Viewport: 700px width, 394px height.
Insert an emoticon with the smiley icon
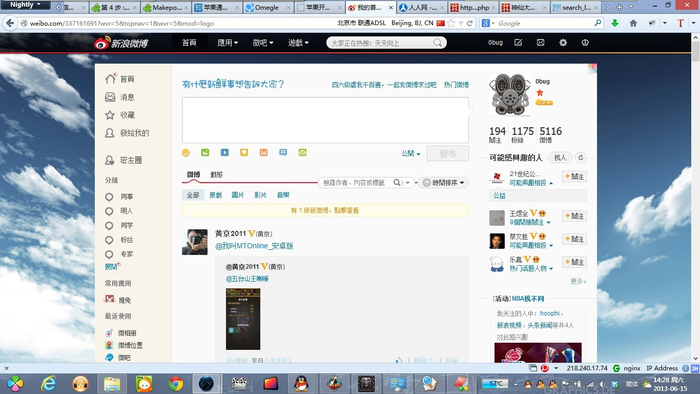click(x=186, y=153)
